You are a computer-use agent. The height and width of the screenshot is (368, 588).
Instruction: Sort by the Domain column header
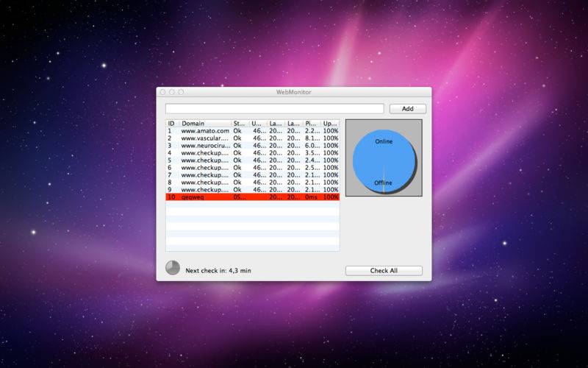(x=205, y=123)
